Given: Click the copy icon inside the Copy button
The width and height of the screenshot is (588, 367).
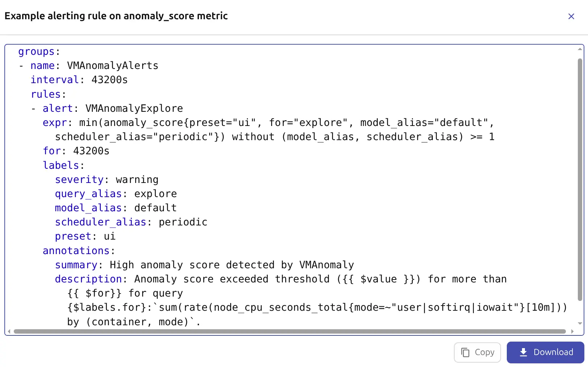Looking at the screenshot, I should [465, 352].
